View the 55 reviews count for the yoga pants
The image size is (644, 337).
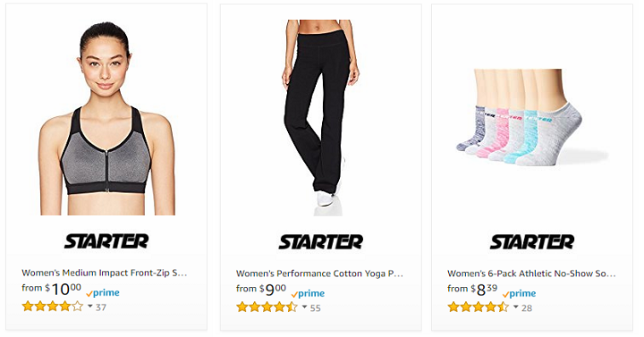(x=316, y=308)
